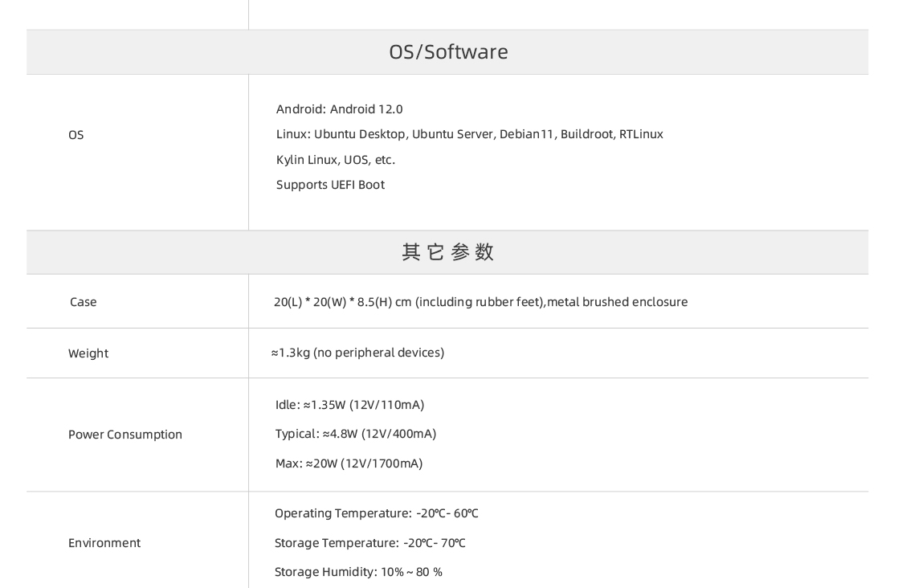The image size is (898, 588).
Task: Select the Kylin Linux, UOS, etc. line
Action: (x=336, y=160)
